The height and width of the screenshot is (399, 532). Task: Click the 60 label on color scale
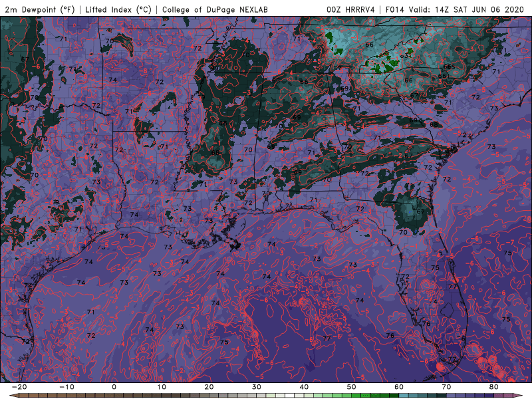coord(399,387)
